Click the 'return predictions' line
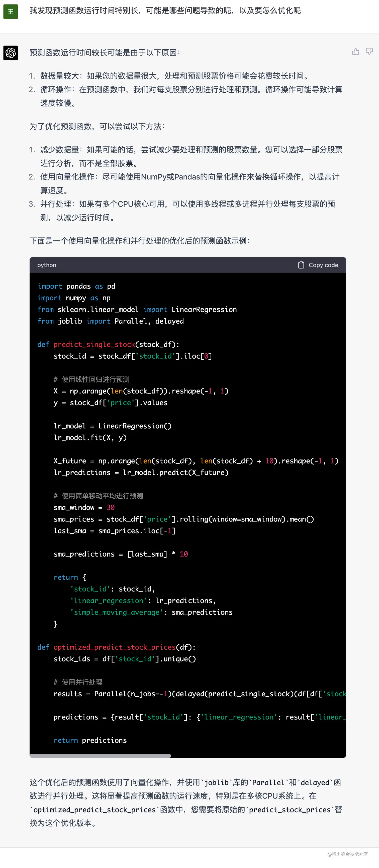This screenshot has width=379, height=868. coord(90,740)
